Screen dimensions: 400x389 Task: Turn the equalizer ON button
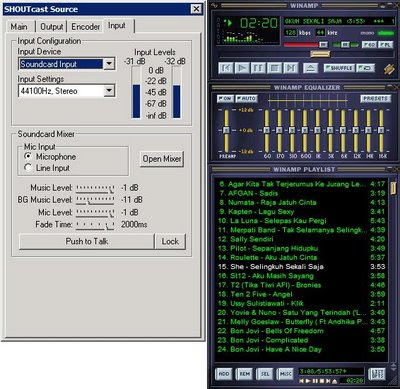click(225, 99)
